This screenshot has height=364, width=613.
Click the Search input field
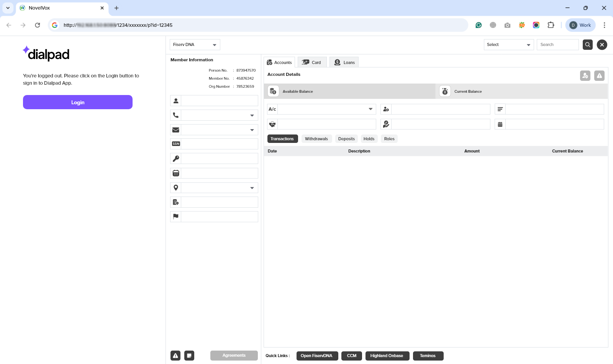(x=558, y=45)
